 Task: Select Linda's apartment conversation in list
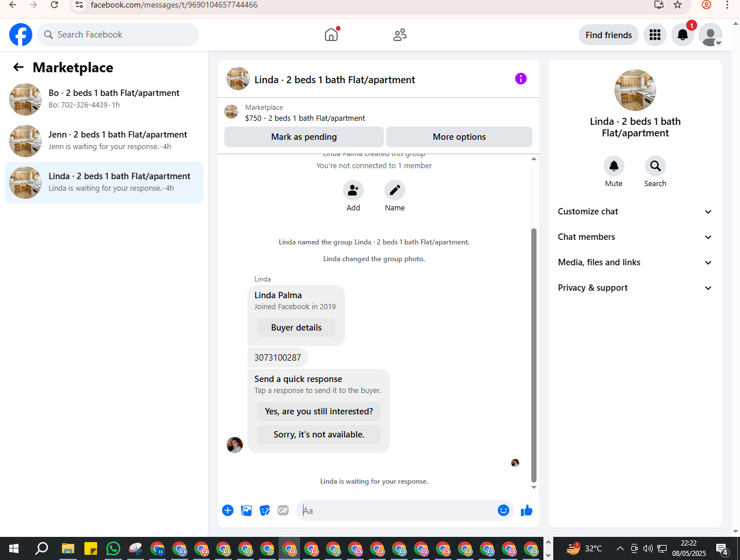104,183
